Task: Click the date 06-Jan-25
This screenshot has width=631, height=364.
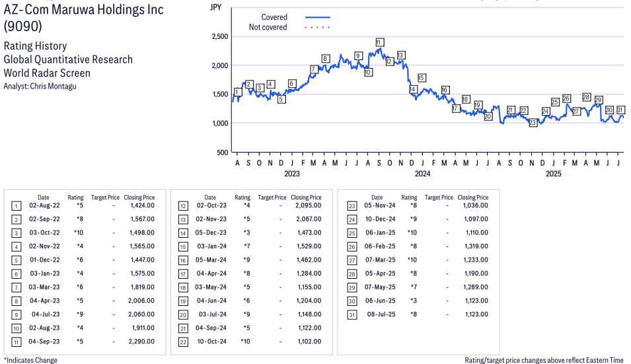Action: click(x=381, y=233)
